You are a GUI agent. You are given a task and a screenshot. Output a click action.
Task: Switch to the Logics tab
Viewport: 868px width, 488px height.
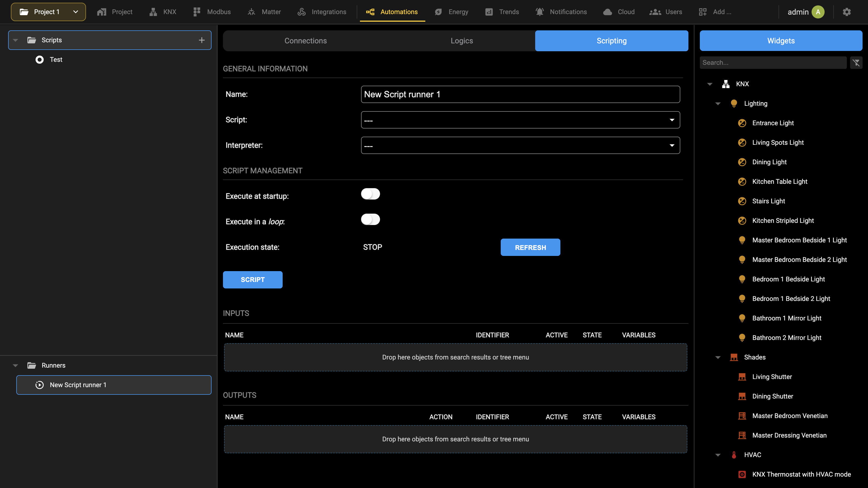click(462, 41)
